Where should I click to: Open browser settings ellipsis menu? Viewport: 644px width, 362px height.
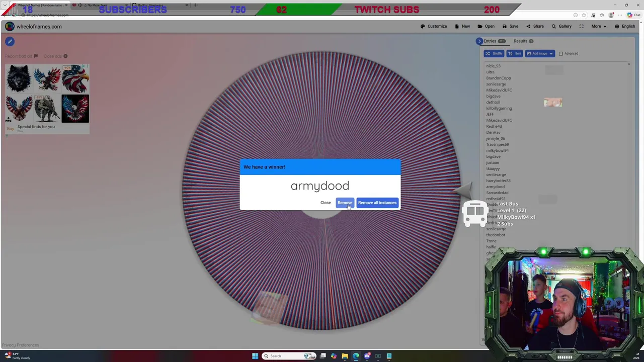[x=620, y=15]
